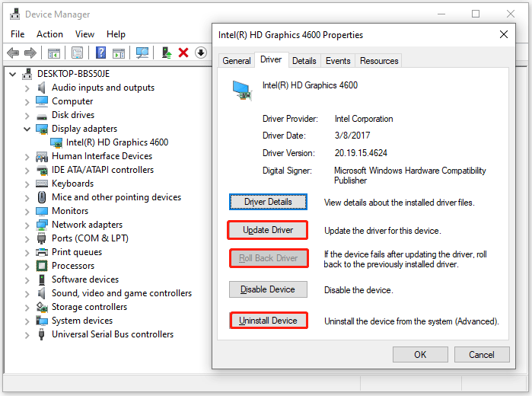
Task: Select the Keyboards tree item label
Action: pos(72,184)
